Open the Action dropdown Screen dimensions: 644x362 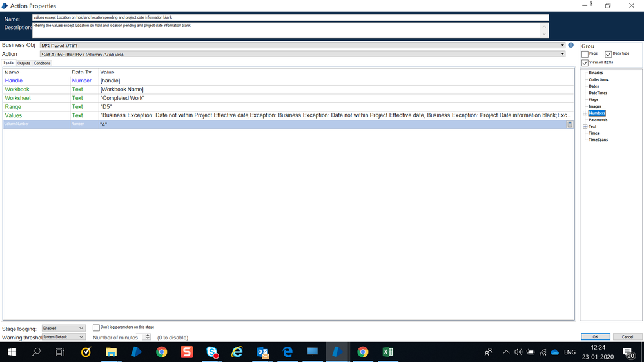[x=562, y=53]
